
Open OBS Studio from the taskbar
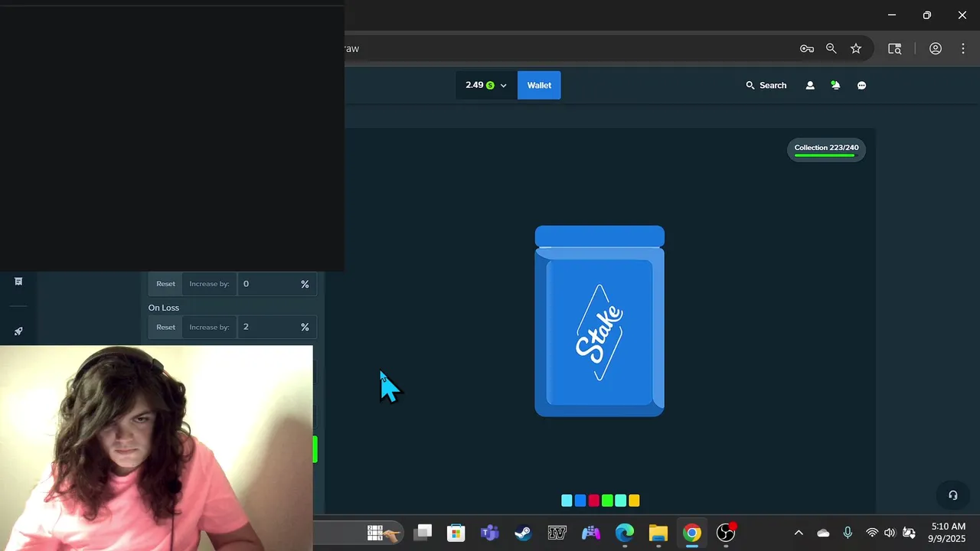tap(726, 533)
